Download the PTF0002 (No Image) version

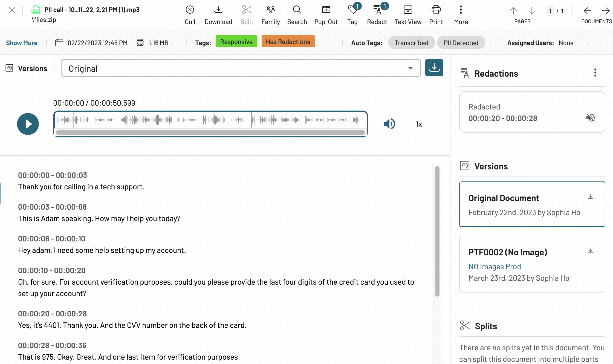(x=591, y=251)
